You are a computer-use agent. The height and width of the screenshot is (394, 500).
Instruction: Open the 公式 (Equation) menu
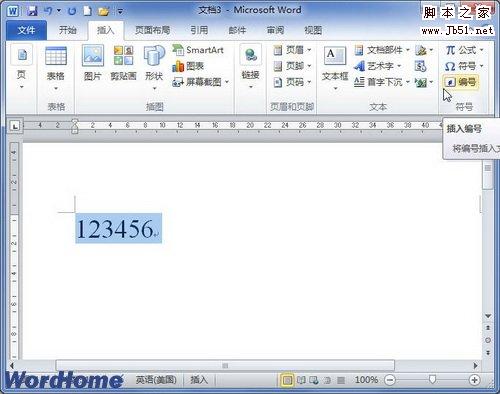pyautogui.click(x=464, y=50)
